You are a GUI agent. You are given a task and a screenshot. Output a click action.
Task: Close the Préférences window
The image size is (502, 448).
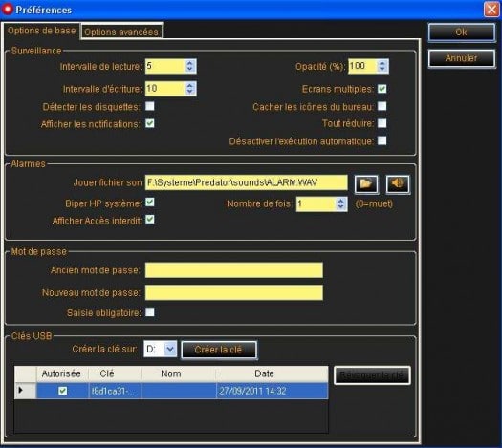[491, 9]
